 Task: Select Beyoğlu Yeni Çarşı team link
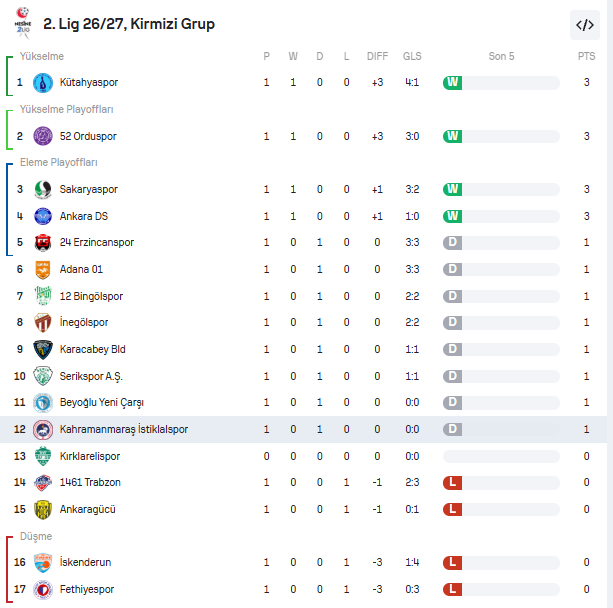tap(102, 403)
